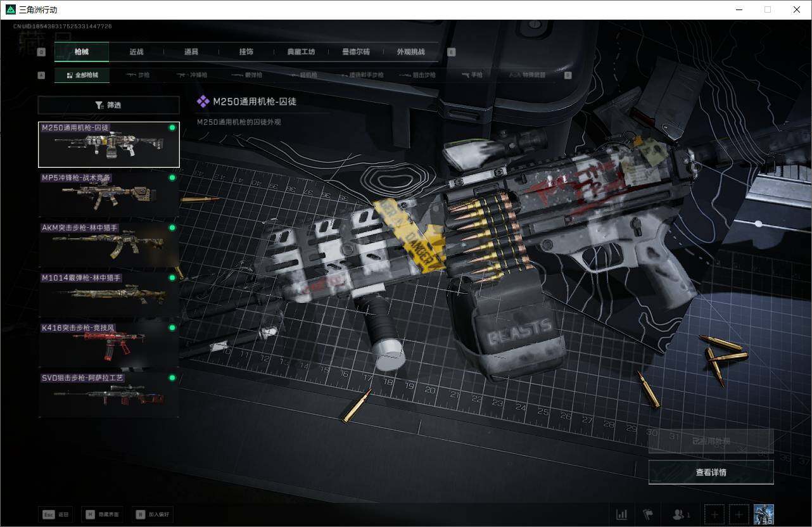
Task: Open the flag icon in bottom bar
Action: click(x=647, y=514)
